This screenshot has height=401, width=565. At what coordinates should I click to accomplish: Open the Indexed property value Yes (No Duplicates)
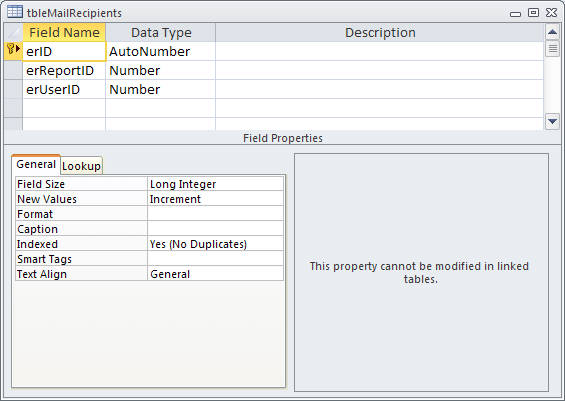click(215, 244)
